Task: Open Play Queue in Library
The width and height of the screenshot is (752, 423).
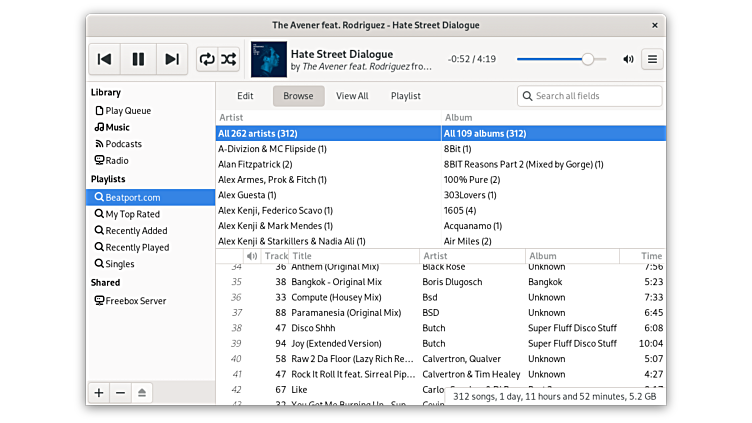Action: click(x=128, y=111)
